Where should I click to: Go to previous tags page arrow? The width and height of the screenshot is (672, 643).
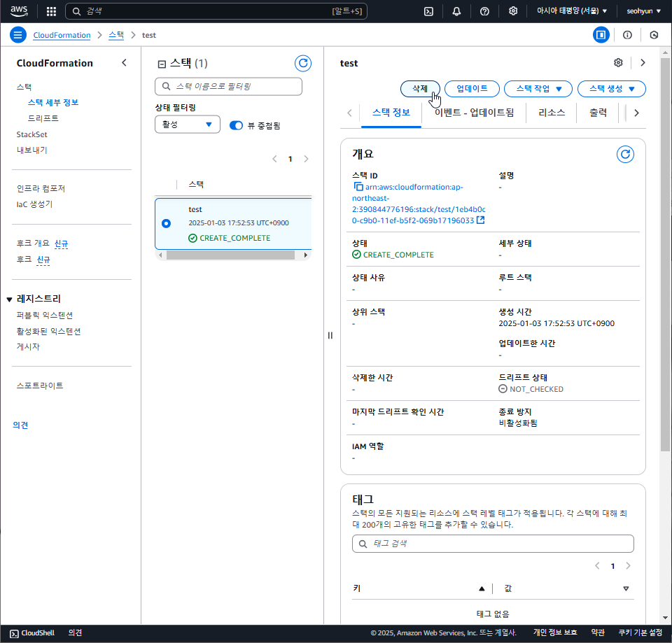[x=597, y=566]
